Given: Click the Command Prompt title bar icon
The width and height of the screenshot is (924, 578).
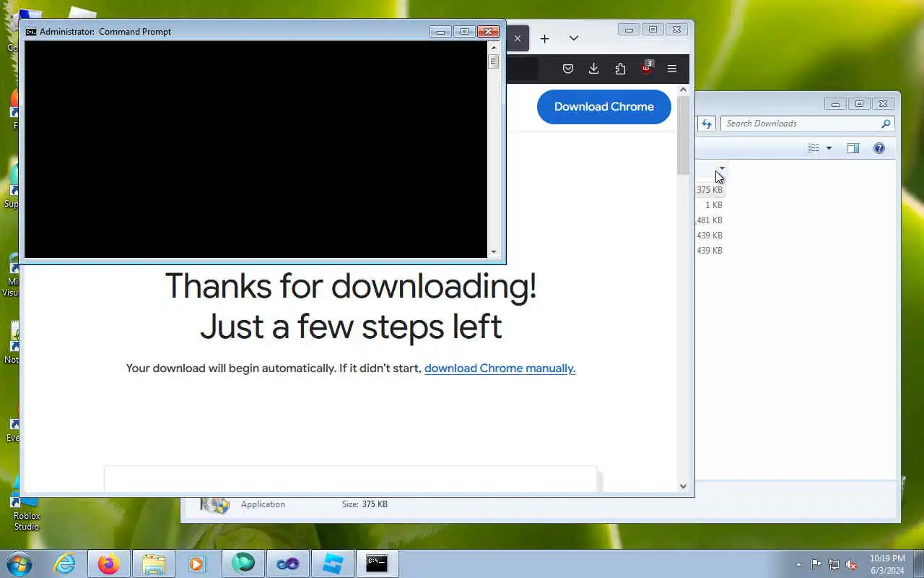Looking at the screenshot, I should pyautogui.click(x=31, y=31).
